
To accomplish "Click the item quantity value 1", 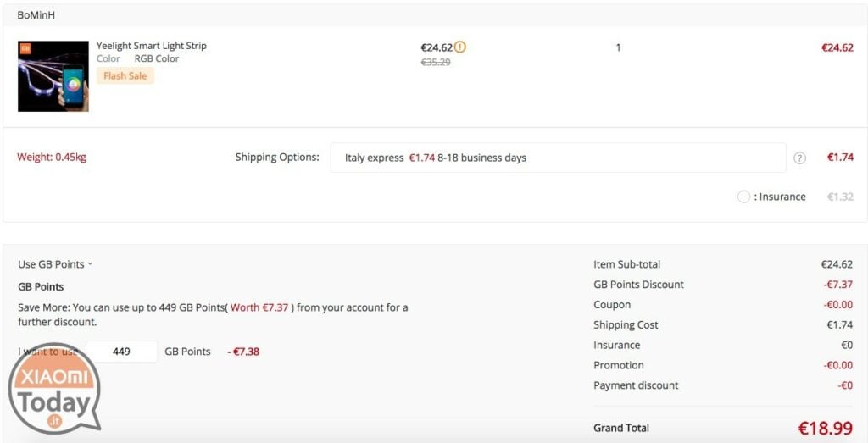I will 618,47.
